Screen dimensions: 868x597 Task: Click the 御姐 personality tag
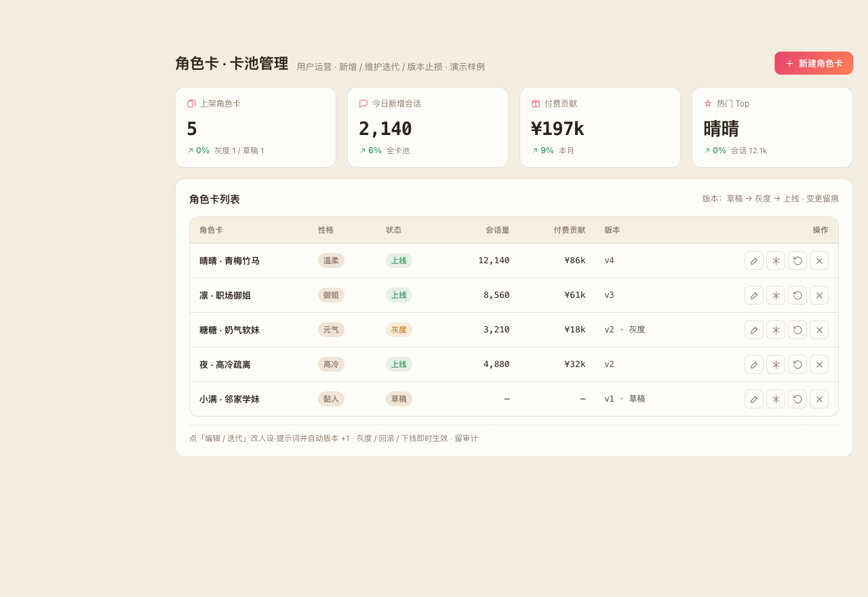click(331, 295)
